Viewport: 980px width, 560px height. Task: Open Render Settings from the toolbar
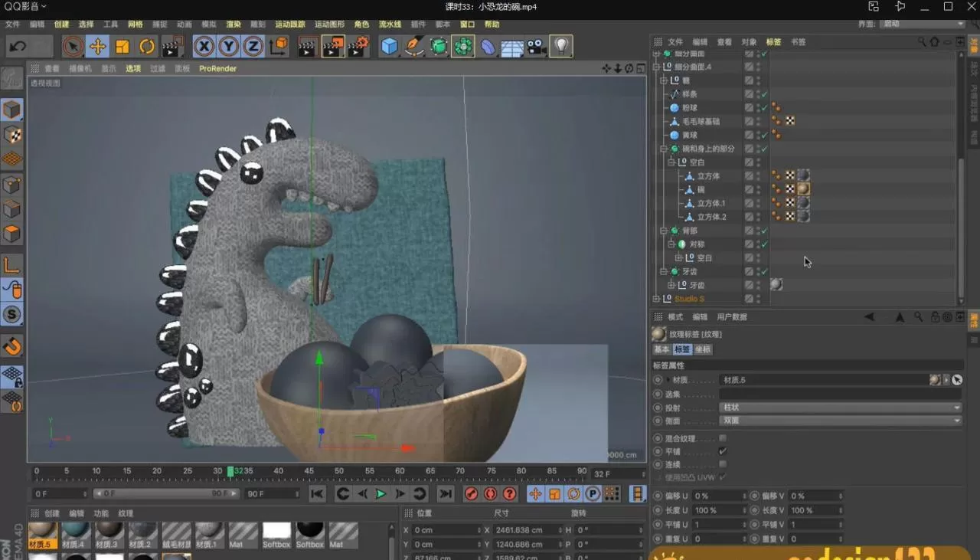(x=358, y=47)
